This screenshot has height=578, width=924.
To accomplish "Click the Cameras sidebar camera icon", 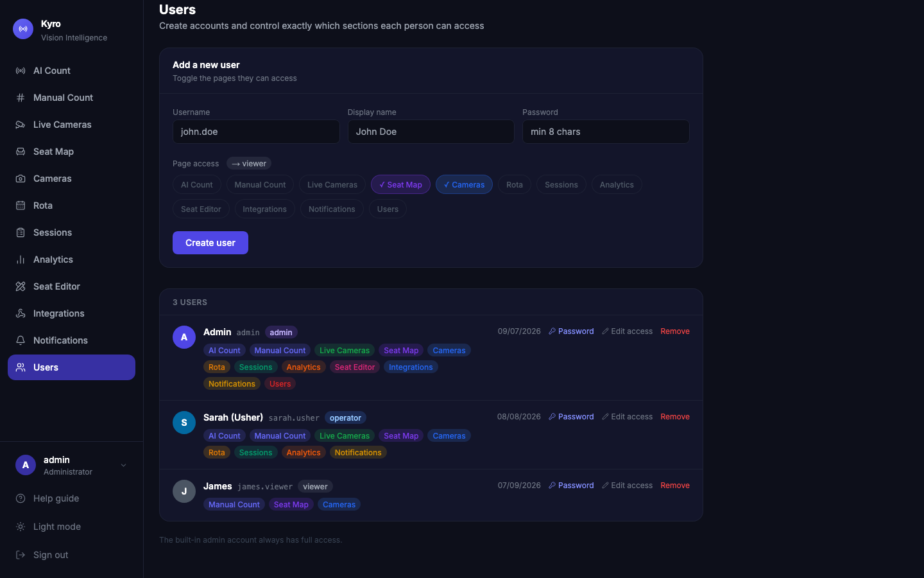I will (x=21, y=179).
